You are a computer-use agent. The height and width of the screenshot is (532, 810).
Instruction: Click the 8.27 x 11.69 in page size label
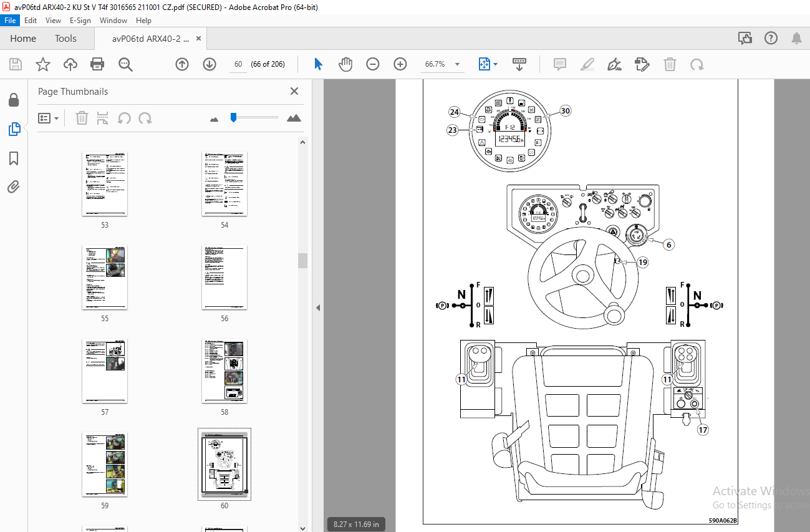[x=356, y=524]
